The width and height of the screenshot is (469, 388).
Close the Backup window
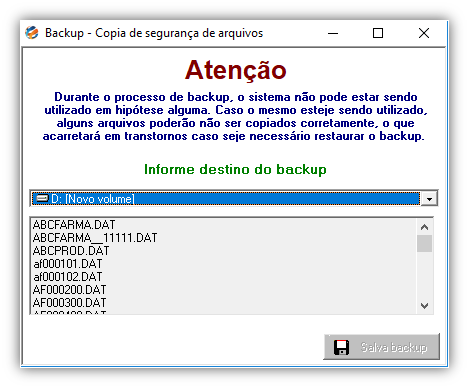[424, 33]
